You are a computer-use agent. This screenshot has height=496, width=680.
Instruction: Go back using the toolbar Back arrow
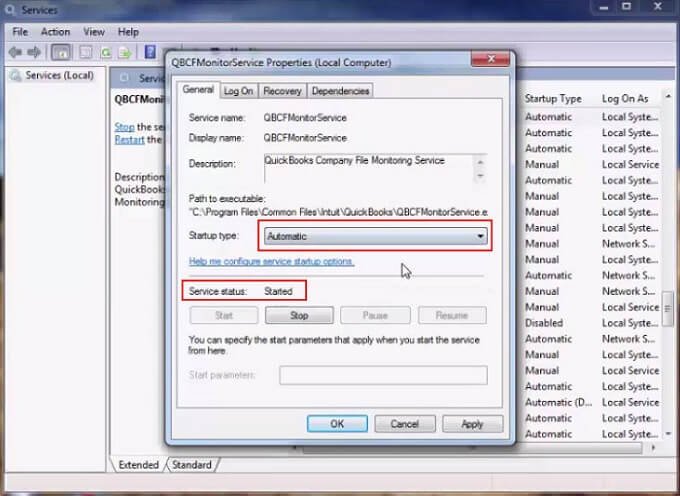coord(15,52)
